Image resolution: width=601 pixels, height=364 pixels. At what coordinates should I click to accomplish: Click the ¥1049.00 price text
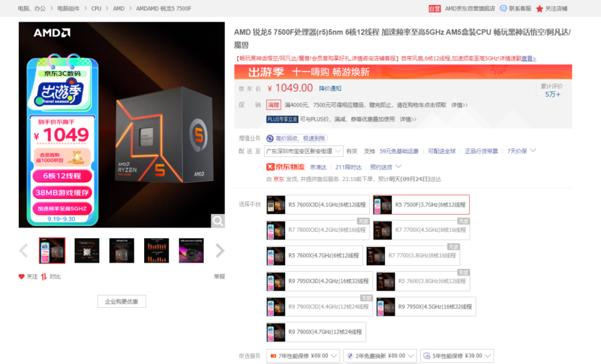point(290,88)
